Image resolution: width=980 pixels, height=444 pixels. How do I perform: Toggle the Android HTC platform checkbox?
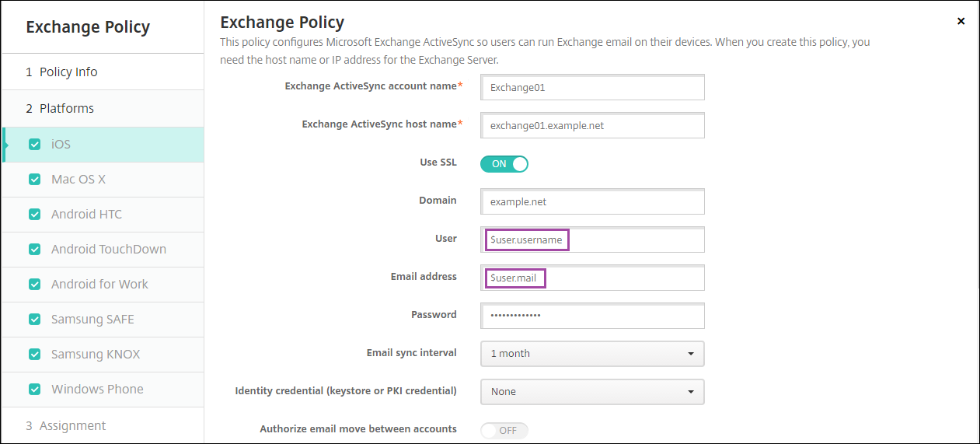[x=34, y=215]
